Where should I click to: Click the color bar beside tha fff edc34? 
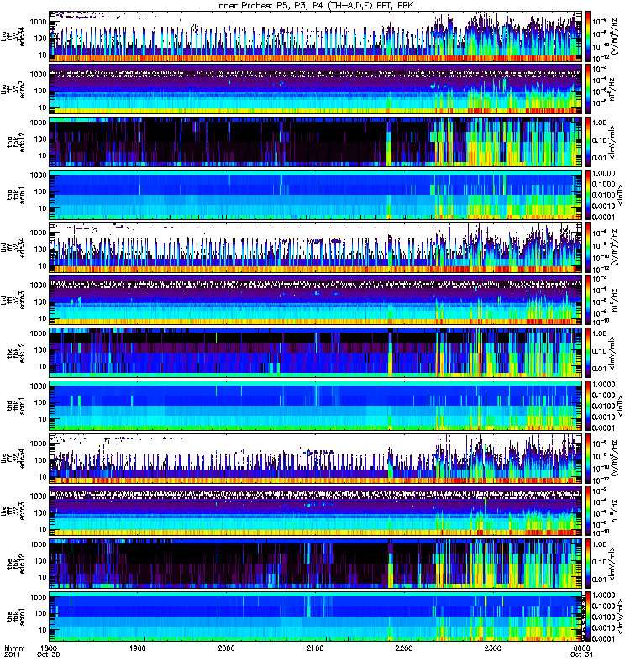click(x=588, y=36)
